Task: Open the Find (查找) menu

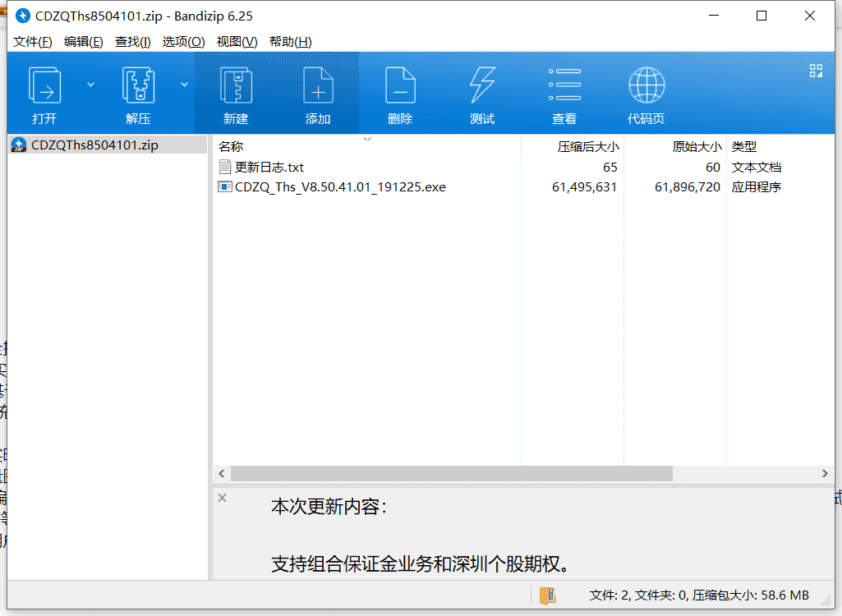Action: coord(132,42)
